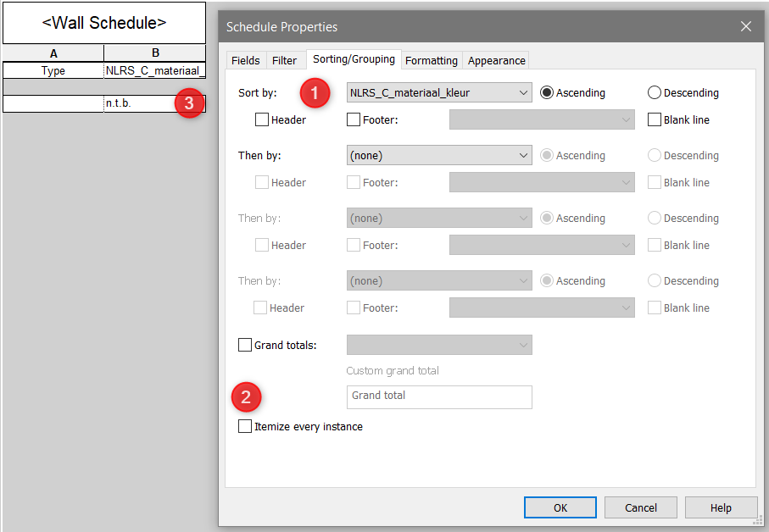Viewport: 769px width, 532px height.
Task: Go to the Appearance tab
Action: coord(496,60)
